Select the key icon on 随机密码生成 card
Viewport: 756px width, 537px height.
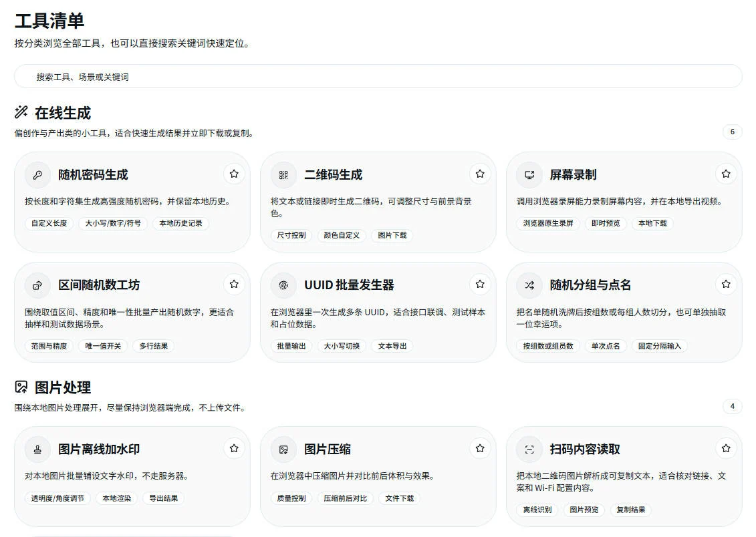coord(37,174)
